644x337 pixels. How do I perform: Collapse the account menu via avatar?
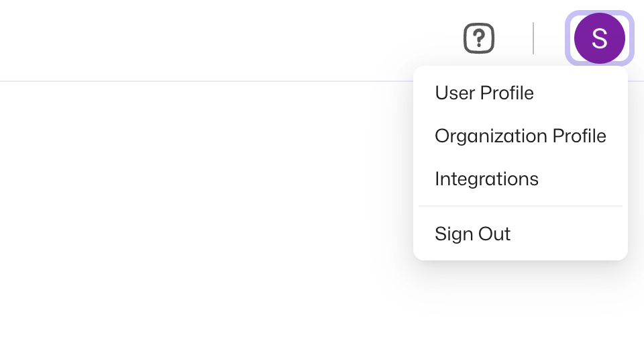[x=599, y=38]
